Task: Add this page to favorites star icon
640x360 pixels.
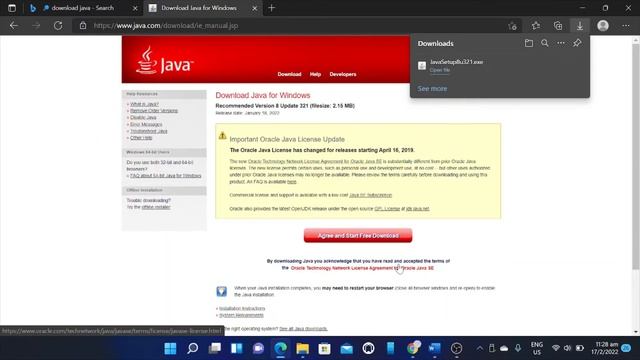Action: (513, 26)
